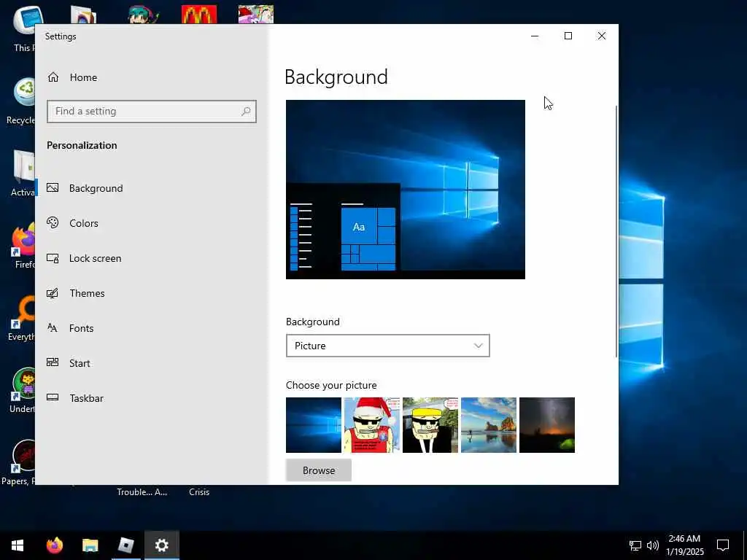Click the Themes brush icon
The width and height of the screenshot is (747, 560).
[x=53, y=293]
